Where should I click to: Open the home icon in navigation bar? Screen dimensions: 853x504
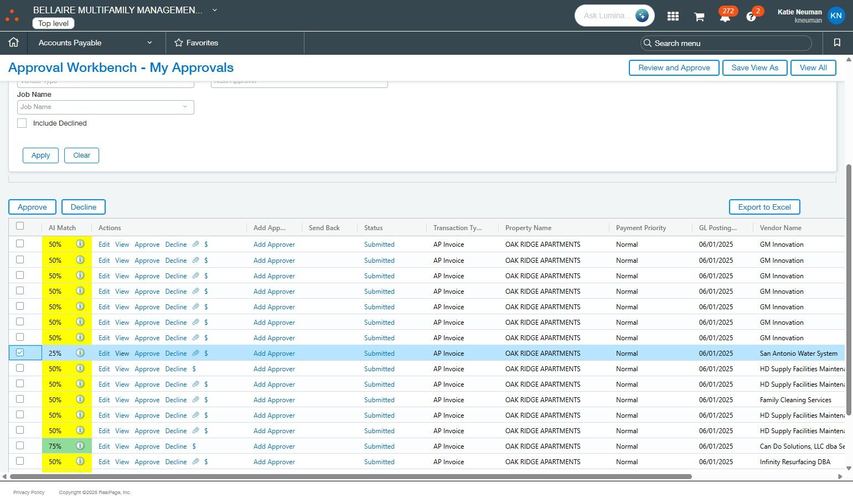(x=14, y=43)
